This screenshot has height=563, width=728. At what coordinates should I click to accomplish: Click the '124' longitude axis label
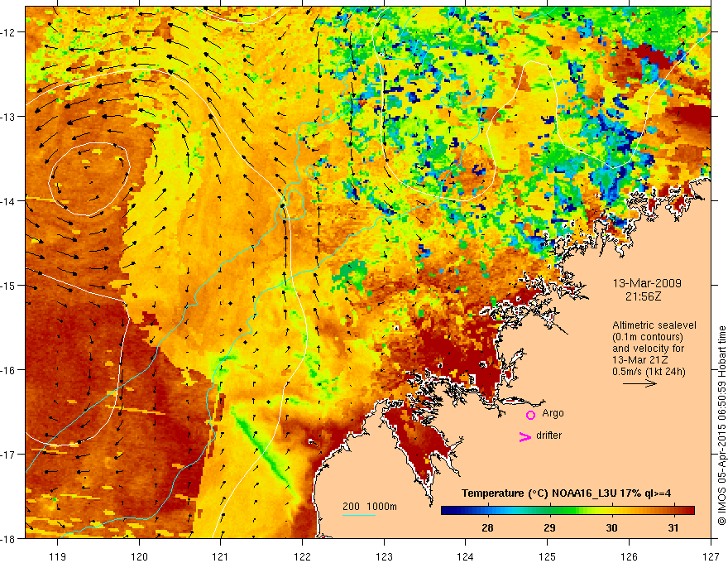pos(466,557)
